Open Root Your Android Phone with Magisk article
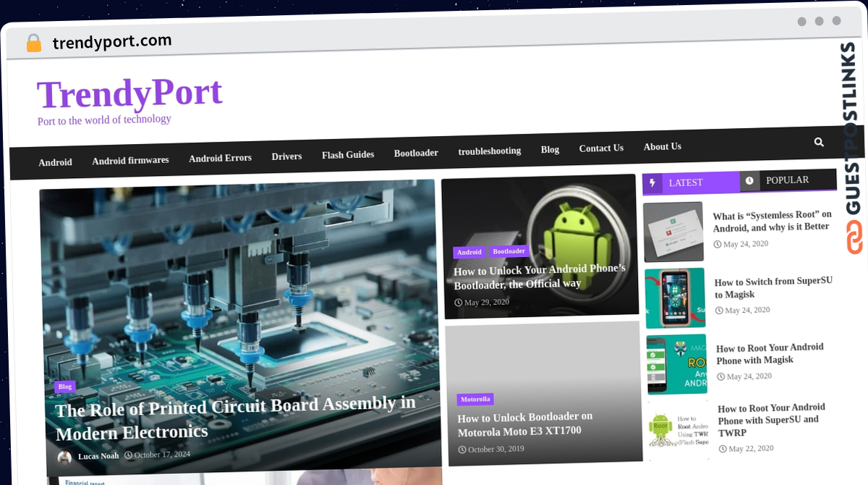Screen dimensions: 868x485 coord(770,353)
